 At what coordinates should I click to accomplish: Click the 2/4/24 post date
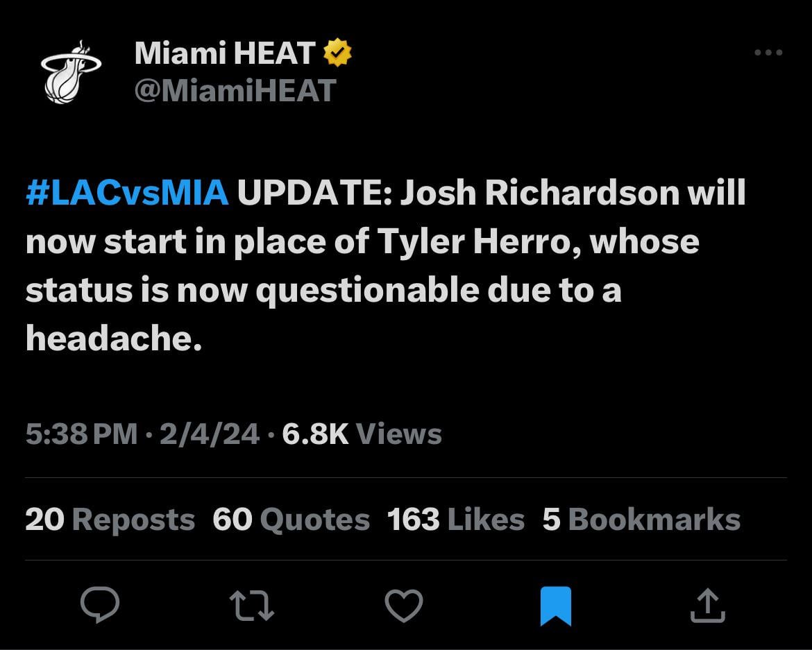click(x=209, y=435)
